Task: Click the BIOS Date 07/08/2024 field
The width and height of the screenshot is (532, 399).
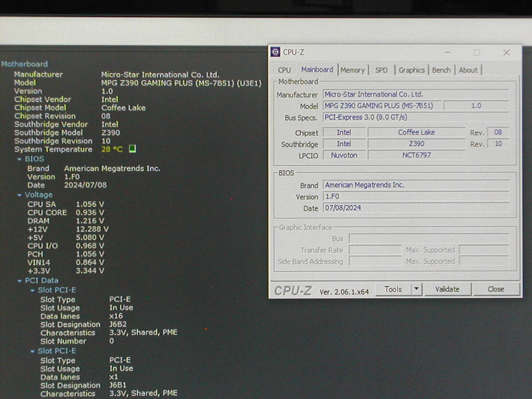Action: coord(416,208)
